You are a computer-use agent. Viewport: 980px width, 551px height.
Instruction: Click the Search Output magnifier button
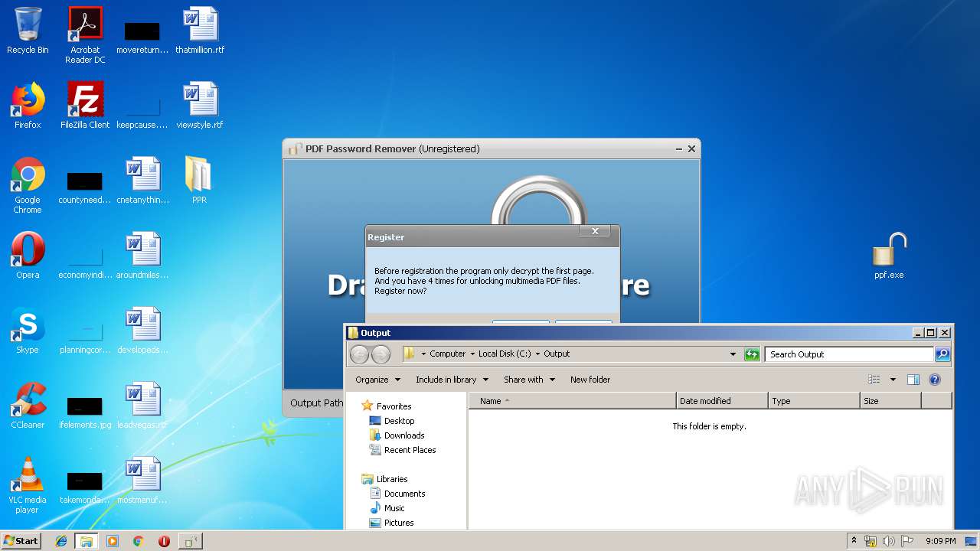[x=942, y=354]
